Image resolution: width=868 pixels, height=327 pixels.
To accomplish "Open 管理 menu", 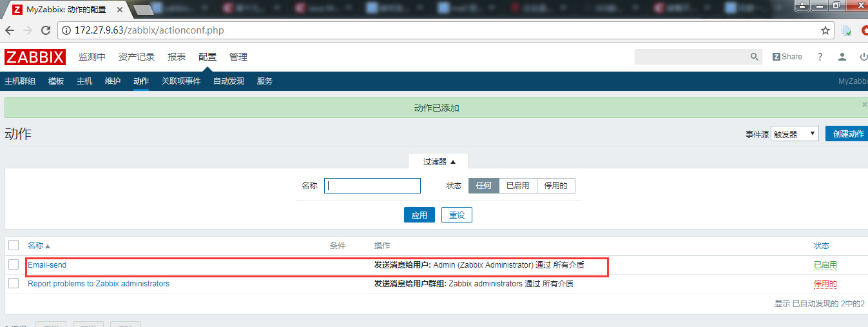I will click(x=238, y=57).
